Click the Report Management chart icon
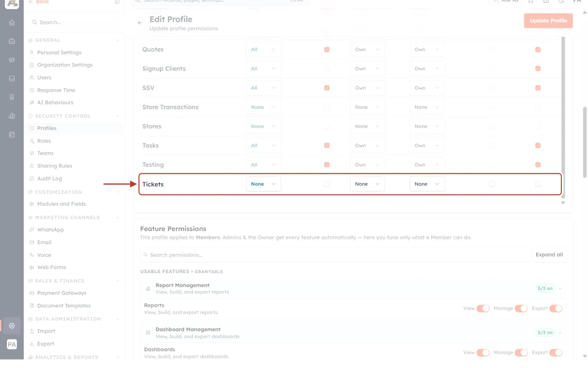The width and height of the screenshot is (588, 368). (x=148, y=289)
